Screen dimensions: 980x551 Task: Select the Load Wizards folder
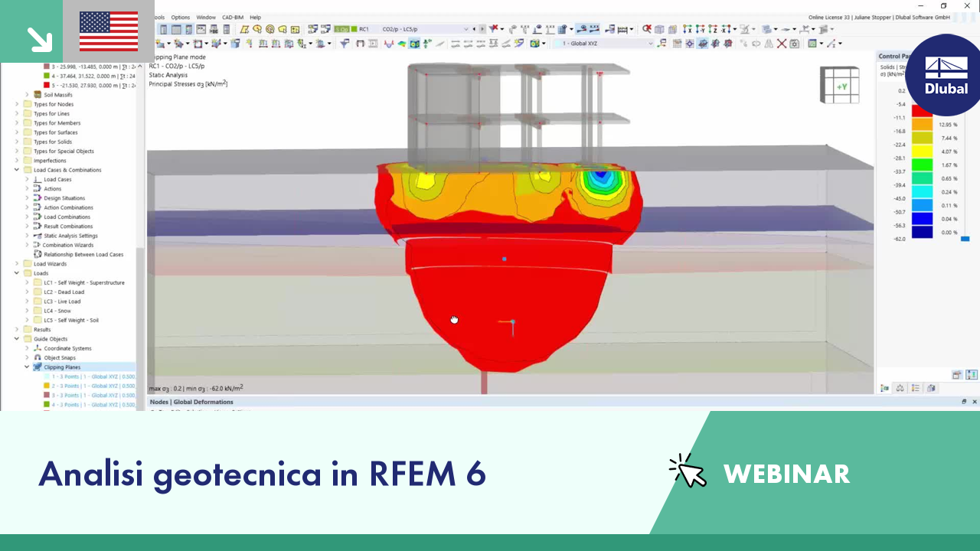[50, 264]
